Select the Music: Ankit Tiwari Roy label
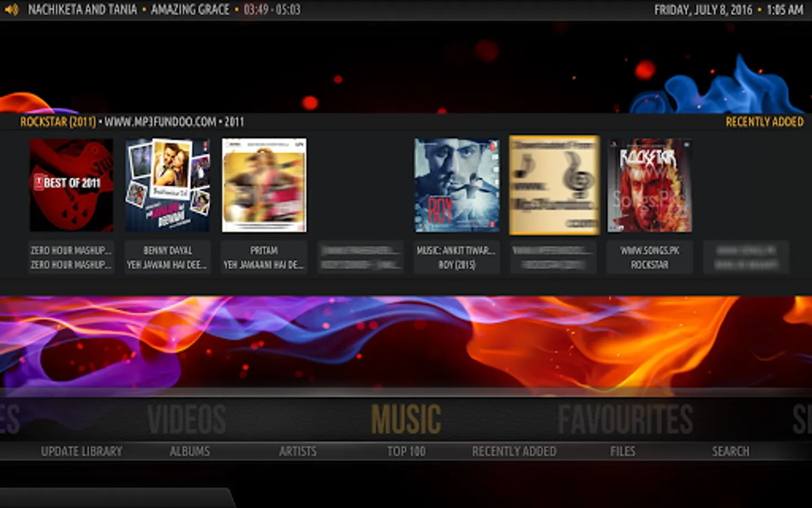Image resolution: width=812 pixels, height=508 pixels. pyautogui.click(x=457, y=257)
